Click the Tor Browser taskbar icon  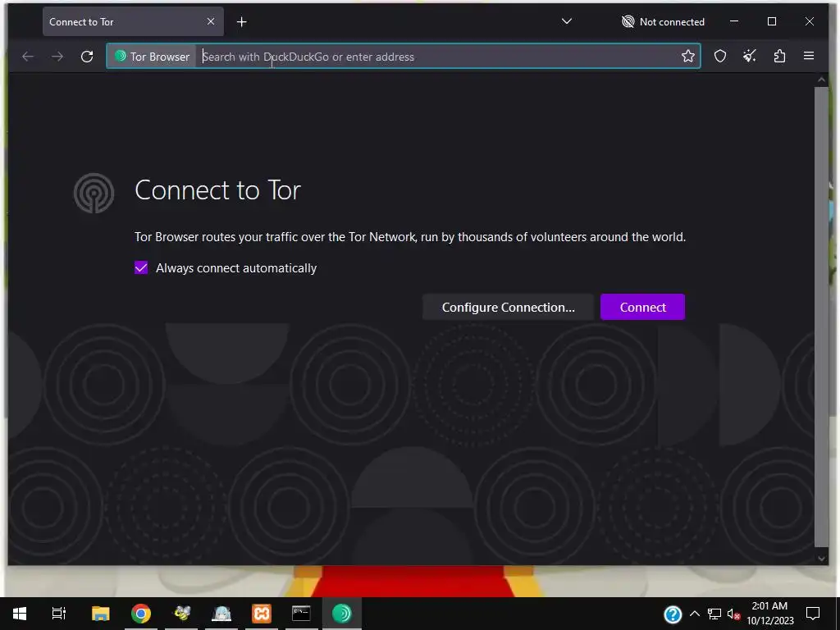pos(342,614)
